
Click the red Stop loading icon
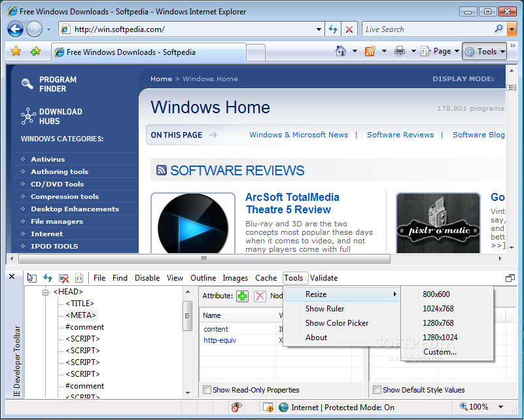pos(349,29)
